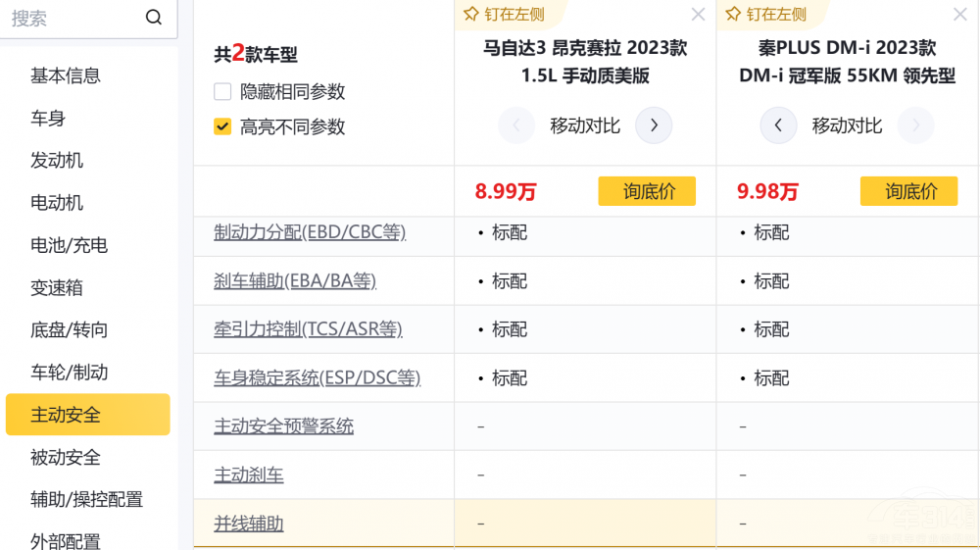The image size is (980, 550).
Task: Pin the Mazda 3 column to left
Action: point(503,15)
